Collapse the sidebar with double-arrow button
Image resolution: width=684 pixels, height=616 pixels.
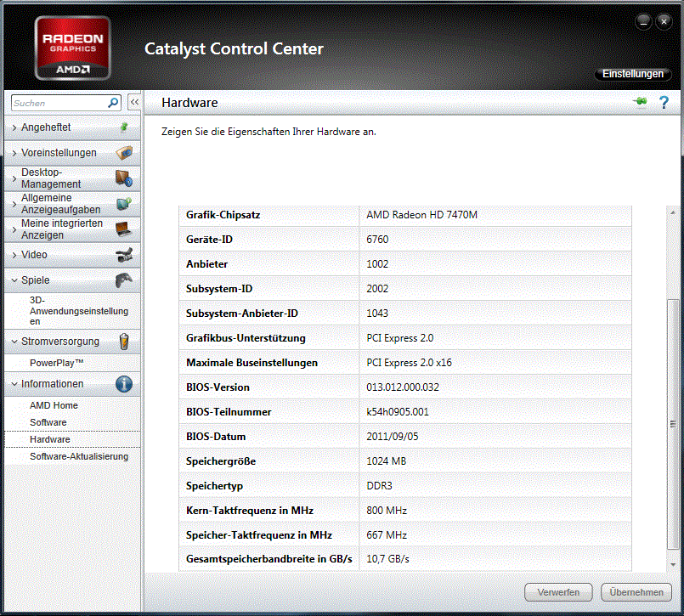134,103
